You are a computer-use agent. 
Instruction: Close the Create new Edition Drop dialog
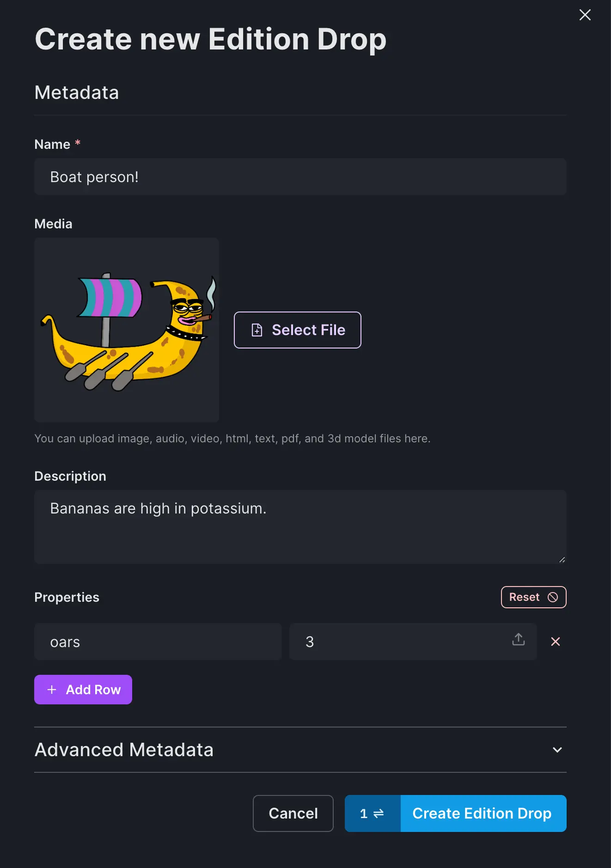tap(585, 15)
